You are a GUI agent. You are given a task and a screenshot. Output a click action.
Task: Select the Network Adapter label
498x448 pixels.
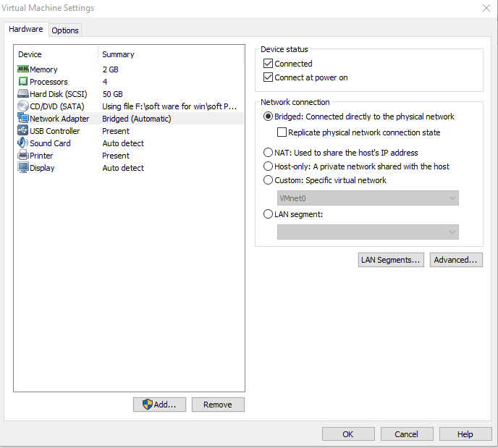point(59,119)
